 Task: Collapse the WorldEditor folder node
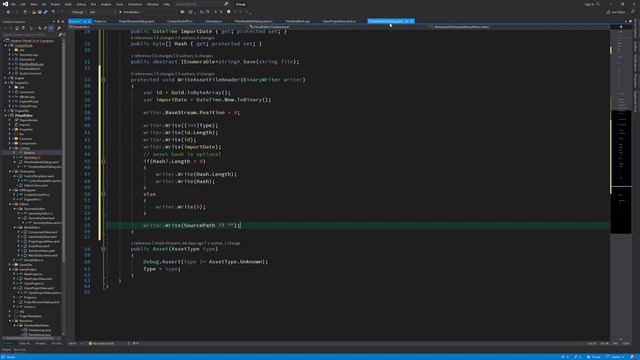15,227
